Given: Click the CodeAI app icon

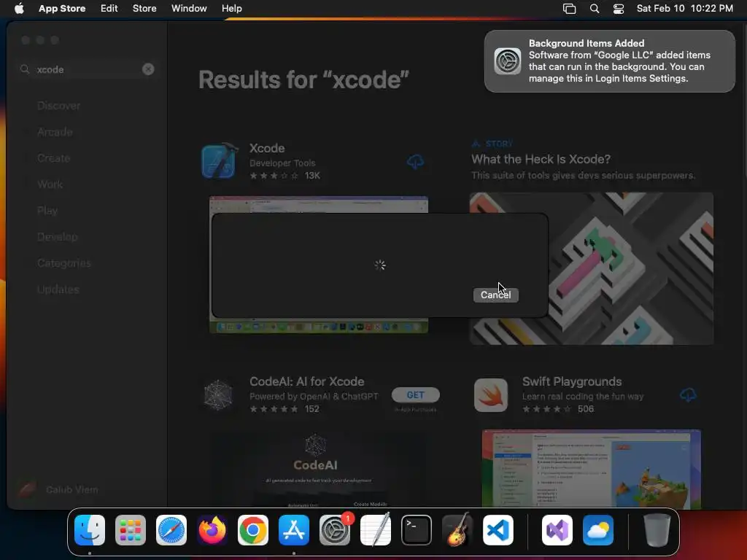Looking at the screenshot, I should pyautogui.click(x=218, y=394).
